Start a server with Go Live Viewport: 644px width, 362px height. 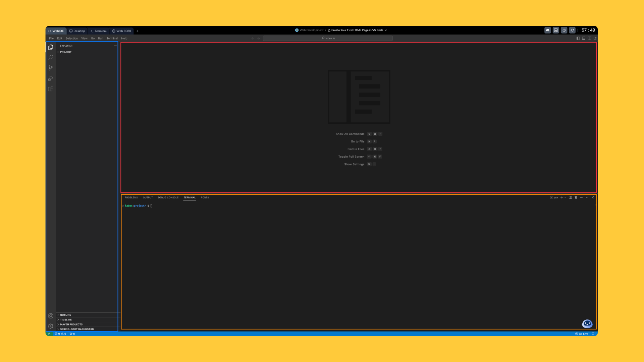[582, 334]
